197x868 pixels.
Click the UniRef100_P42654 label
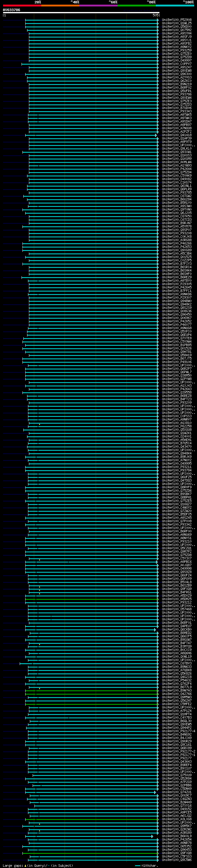[176, 840]
